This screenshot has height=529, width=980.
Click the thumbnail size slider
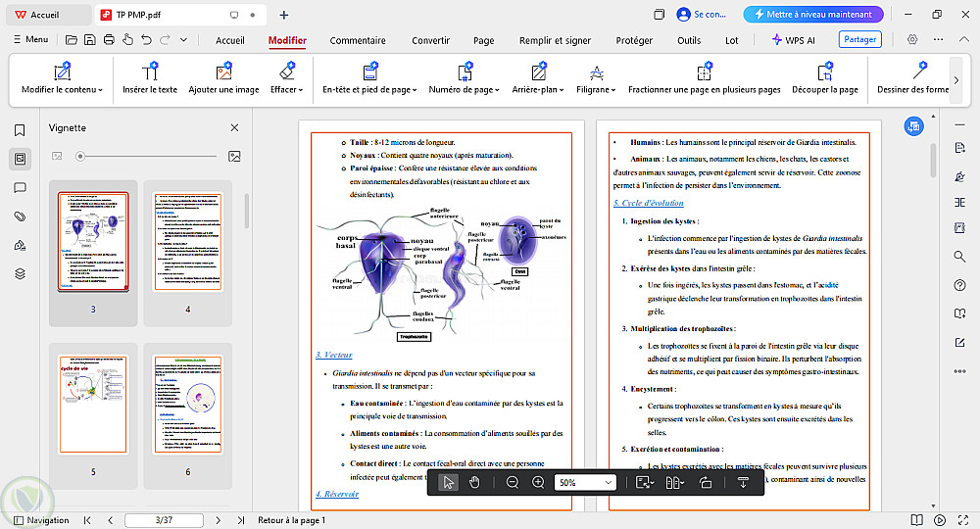[x=81, y=156]
